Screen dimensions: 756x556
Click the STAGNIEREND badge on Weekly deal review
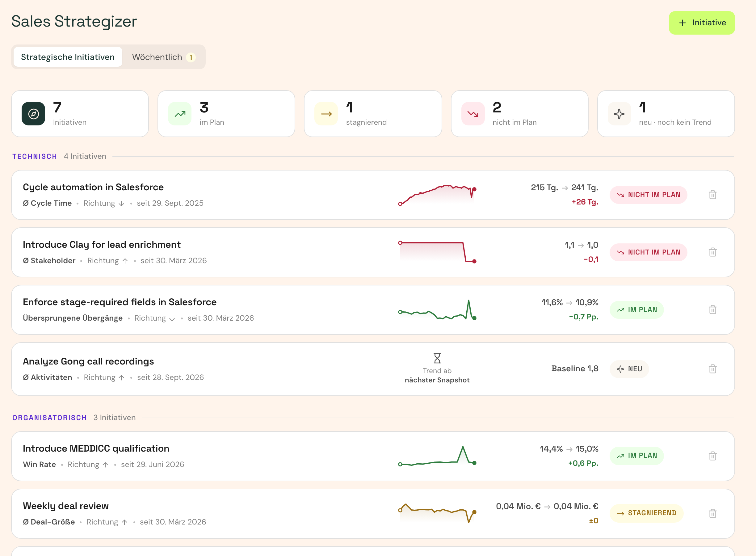[646, 513]
